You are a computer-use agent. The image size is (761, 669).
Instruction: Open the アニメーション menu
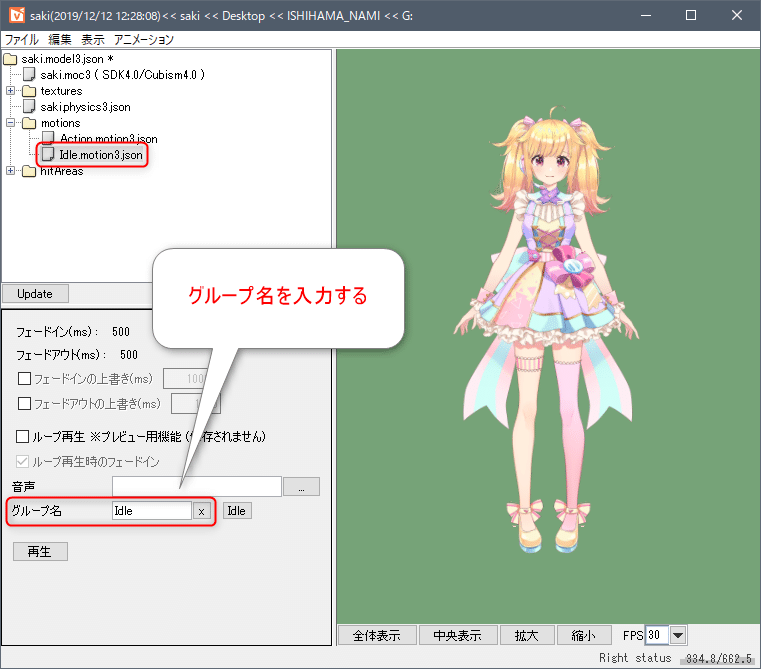click(x=144, y=39)
